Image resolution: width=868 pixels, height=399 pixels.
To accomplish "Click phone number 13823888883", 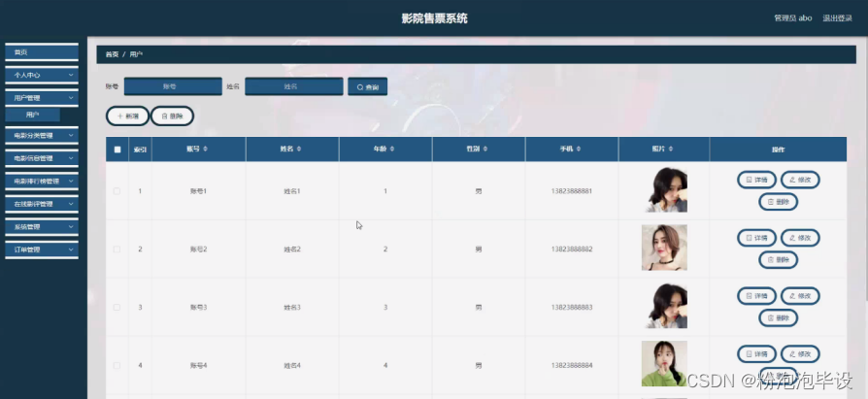I will (x=571, y=307).
